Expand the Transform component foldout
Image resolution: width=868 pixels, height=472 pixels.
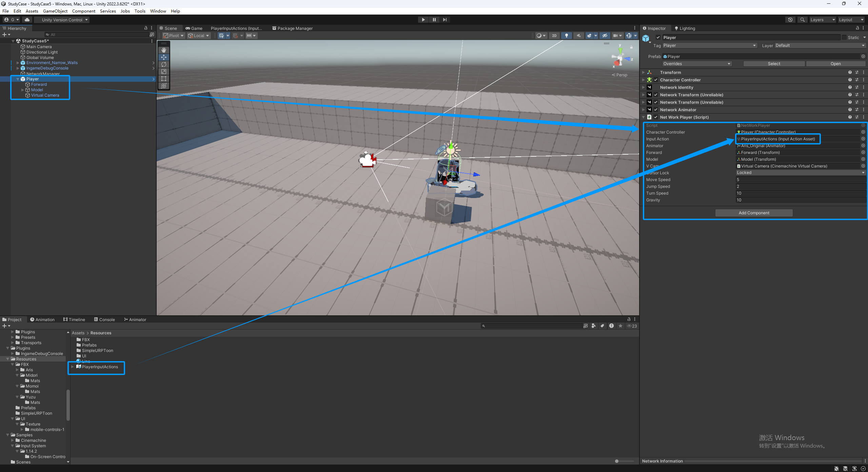[x=643, y=73]
